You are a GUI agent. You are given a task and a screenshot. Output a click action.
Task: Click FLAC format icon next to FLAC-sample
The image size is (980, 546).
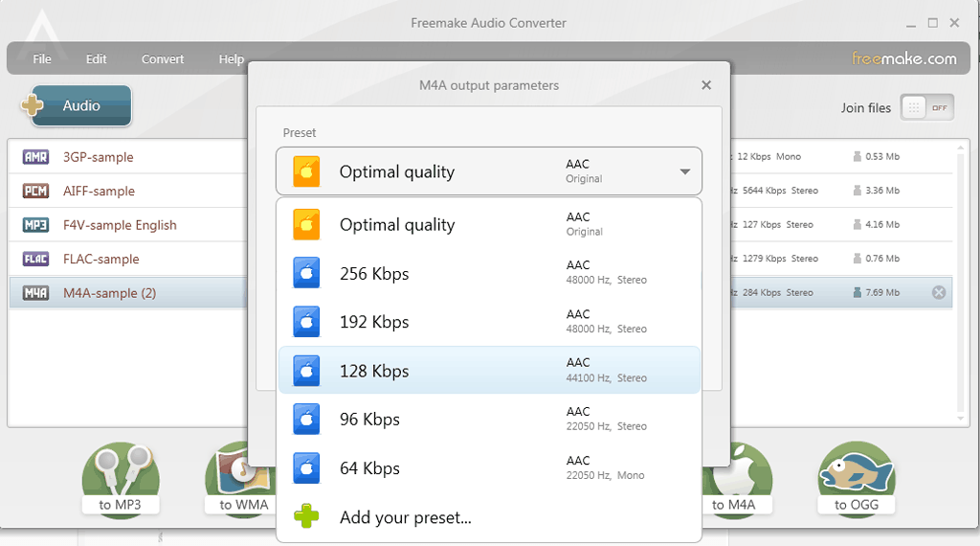click(35, 259)
